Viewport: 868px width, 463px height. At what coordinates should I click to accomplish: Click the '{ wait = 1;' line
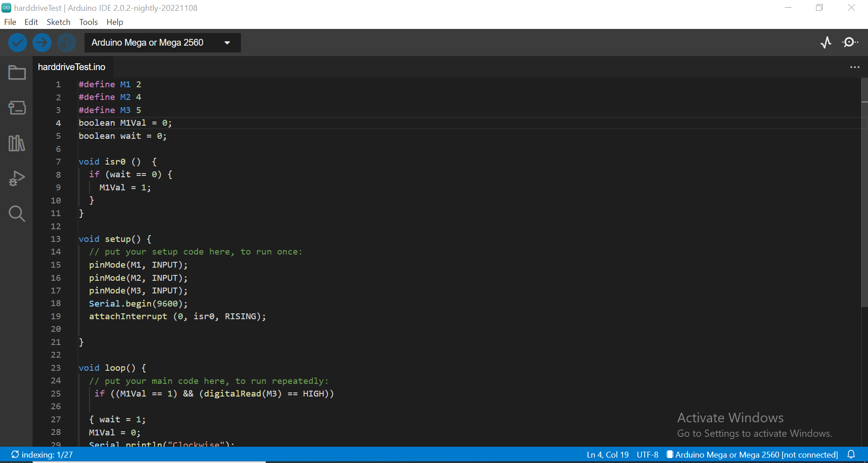118,419
